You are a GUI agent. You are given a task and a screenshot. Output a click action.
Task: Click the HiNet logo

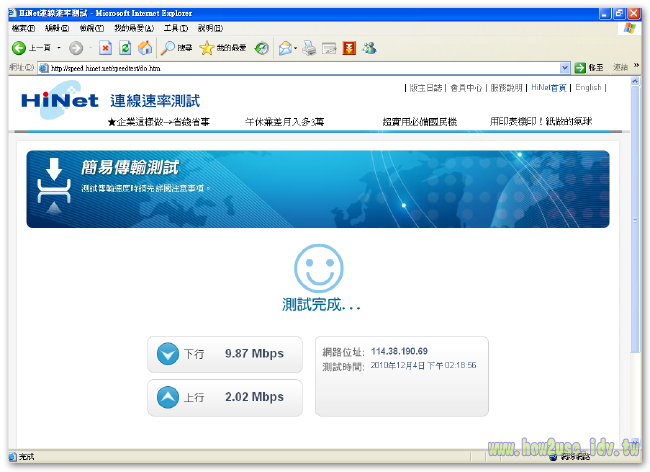coord(60,100)
